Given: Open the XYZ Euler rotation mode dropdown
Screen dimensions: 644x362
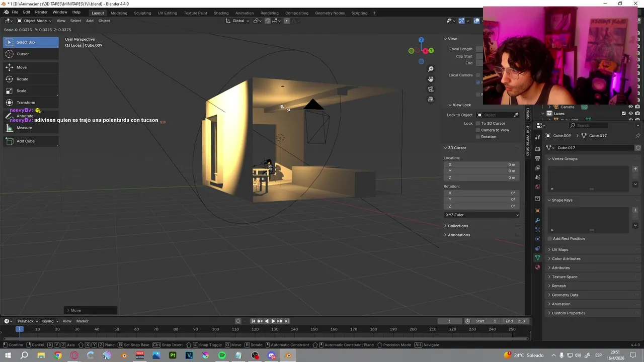Looking at the screenshot, I should point(482,215).
